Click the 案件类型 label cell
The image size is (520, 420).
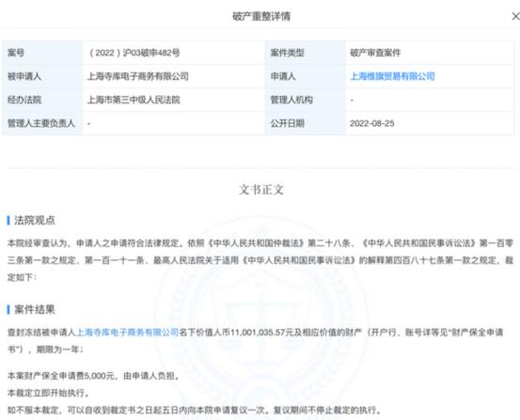coord(306,53)
